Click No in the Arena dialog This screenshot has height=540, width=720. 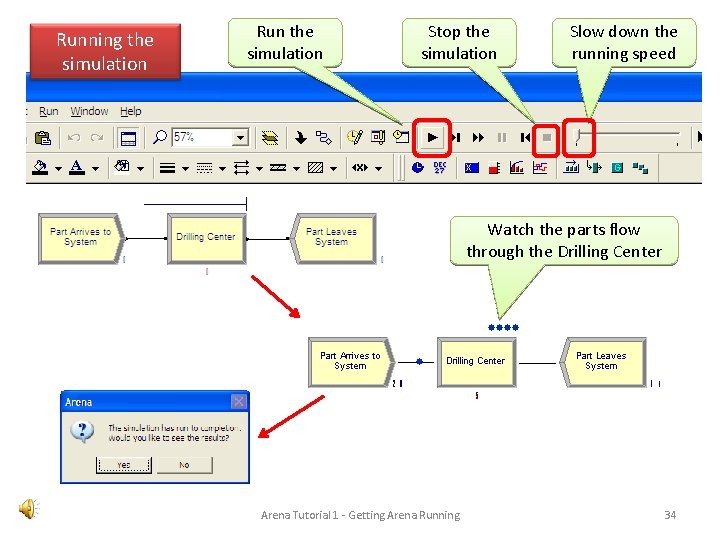pyautogui.click(x=185, y=465)
